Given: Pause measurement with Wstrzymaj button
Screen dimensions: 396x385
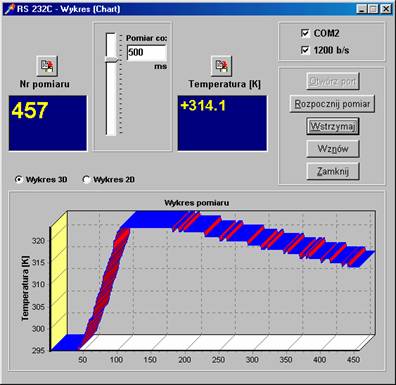Looking at the screenshot, I should click(333, 126).
